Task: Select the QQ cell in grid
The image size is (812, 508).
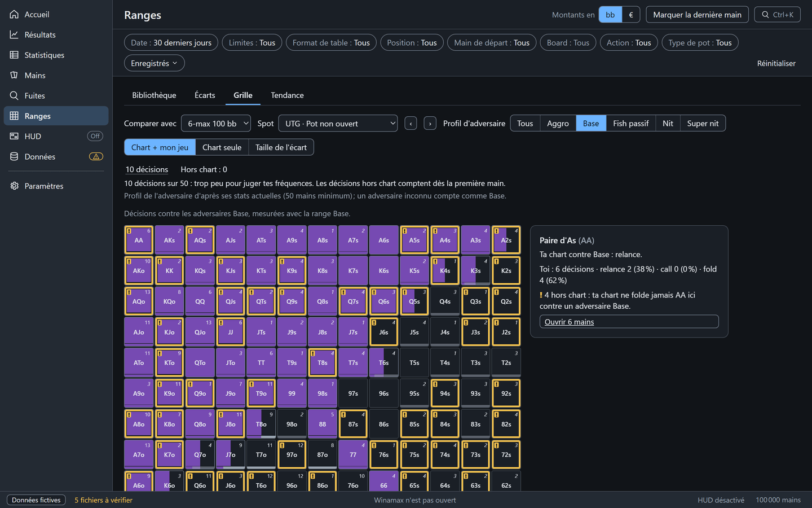Action: (200, 301)
